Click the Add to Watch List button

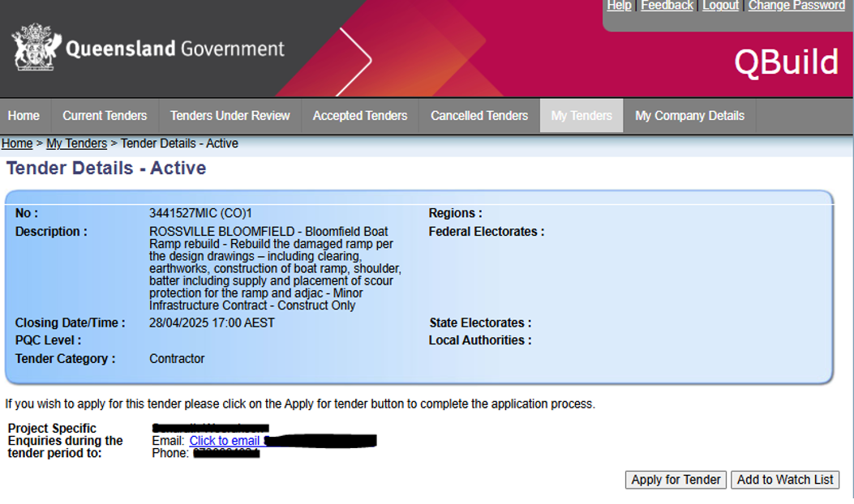(785, 480)
